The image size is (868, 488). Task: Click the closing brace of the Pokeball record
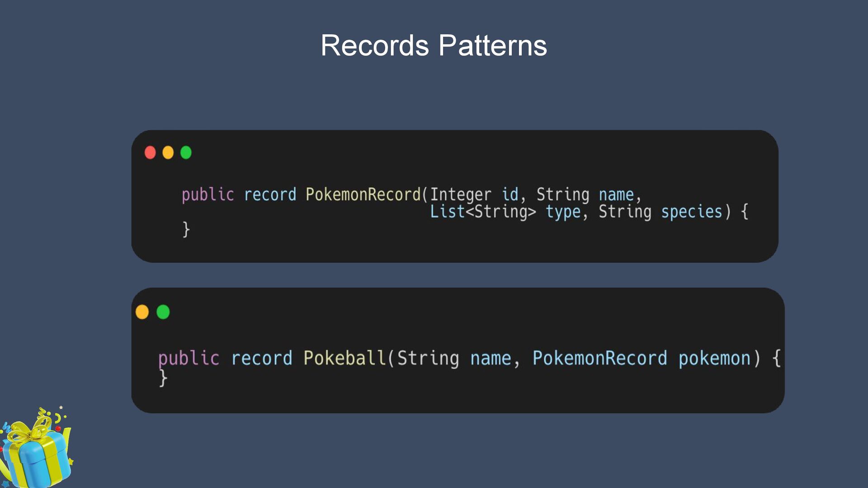tap(163, 378)
